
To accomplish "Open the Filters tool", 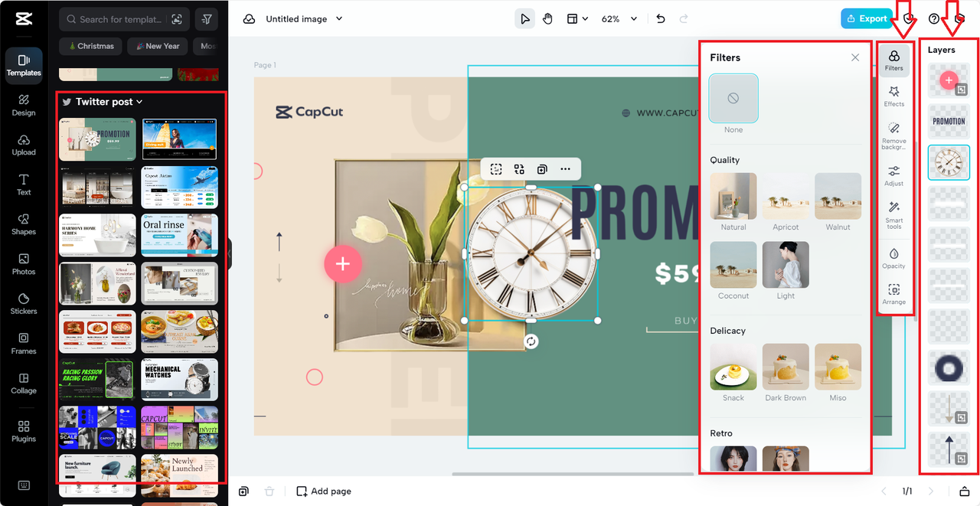I will click(894, 60).
